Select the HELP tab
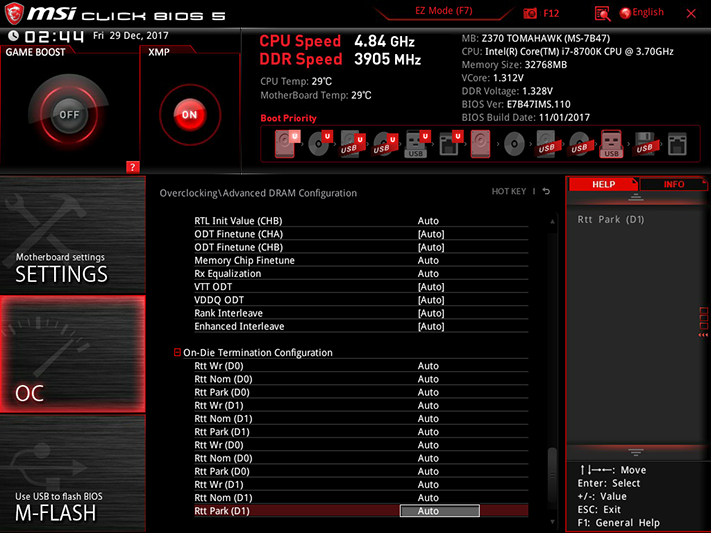The height and width of the screenshot is (533, 711). point(603,184)
